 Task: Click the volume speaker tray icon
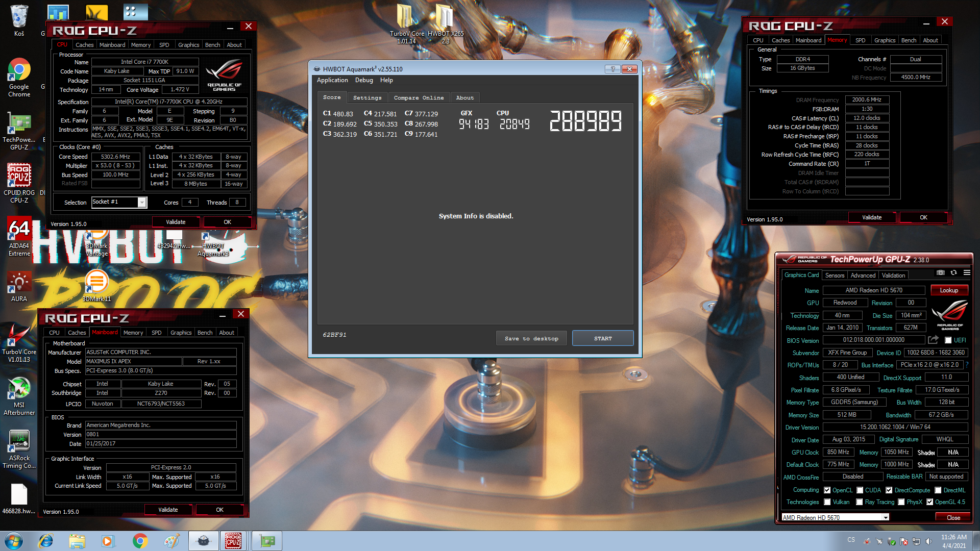(x=928, y=541)
